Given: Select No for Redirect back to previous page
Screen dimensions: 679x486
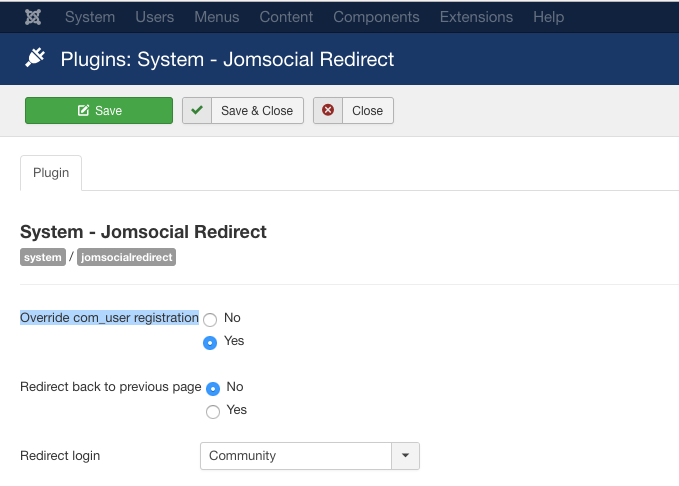Looking at the screenshot, I should pyautogui.click(x=213, y=389).
